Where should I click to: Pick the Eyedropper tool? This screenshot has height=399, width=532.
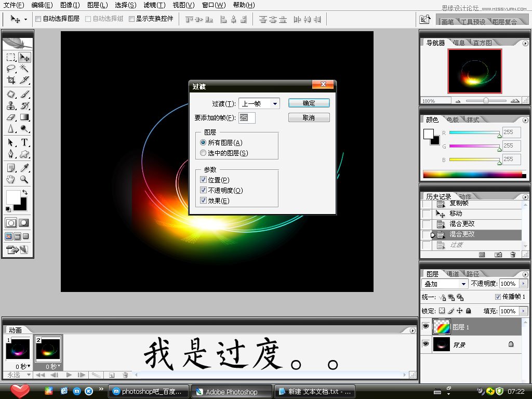[x=24, y=168]
